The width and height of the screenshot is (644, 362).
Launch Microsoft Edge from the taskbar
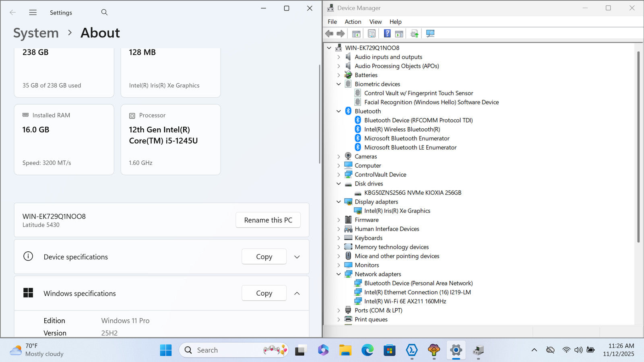[x=367, y=350]
